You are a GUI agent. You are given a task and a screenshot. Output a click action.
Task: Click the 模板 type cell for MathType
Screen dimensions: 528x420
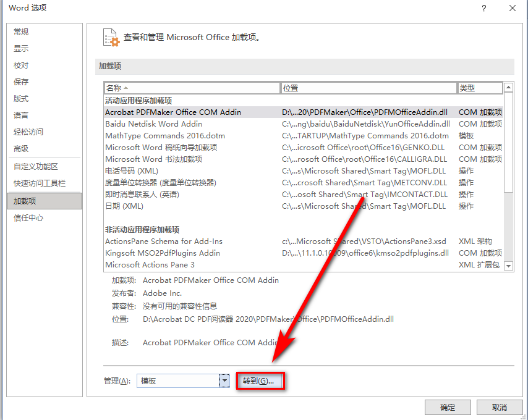point(466,136)
